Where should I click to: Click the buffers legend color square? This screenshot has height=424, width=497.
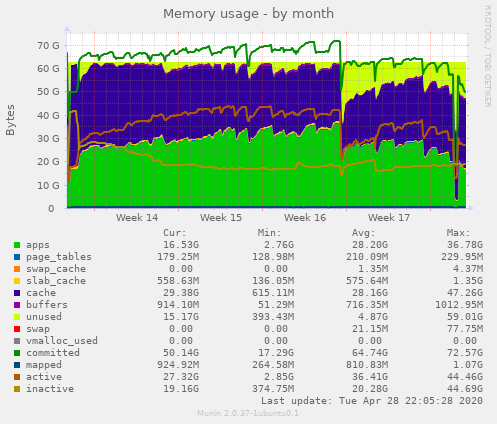[x=17, y=305]
